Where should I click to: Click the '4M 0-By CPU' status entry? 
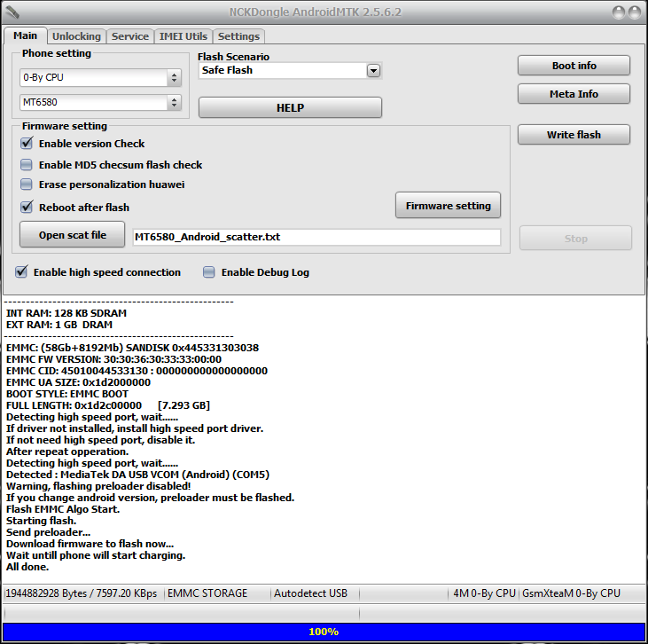tap(484, 593)
